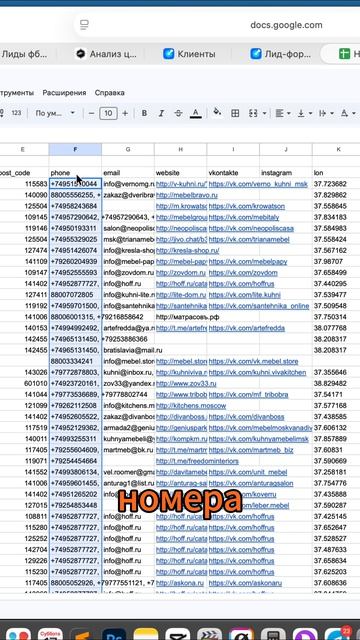This screenshot has height=640, width=360.
Task: Select column K header
Action: (x=338, y=149)
